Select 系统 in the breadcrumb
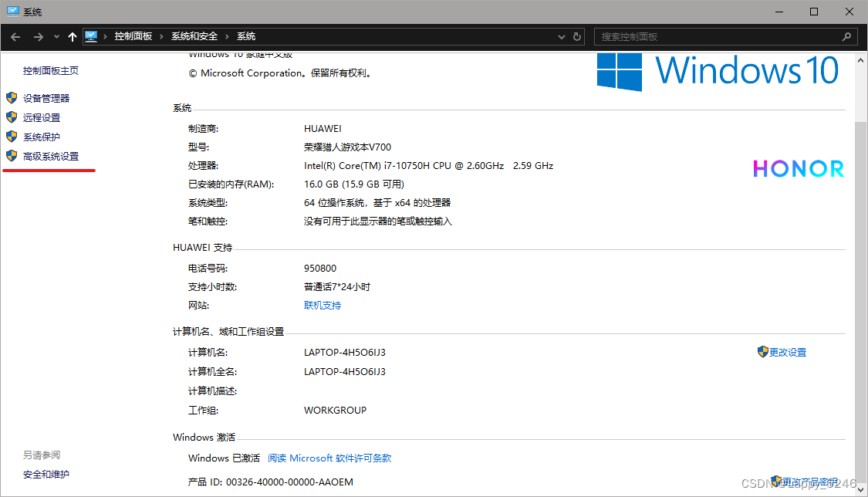 pos(246,36)
